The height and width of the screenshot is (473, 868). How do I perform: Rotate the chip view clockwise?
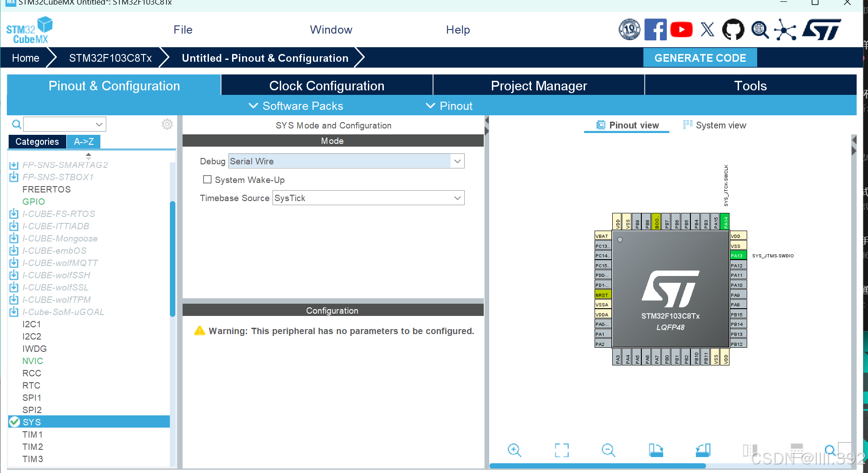click(656, 450)
